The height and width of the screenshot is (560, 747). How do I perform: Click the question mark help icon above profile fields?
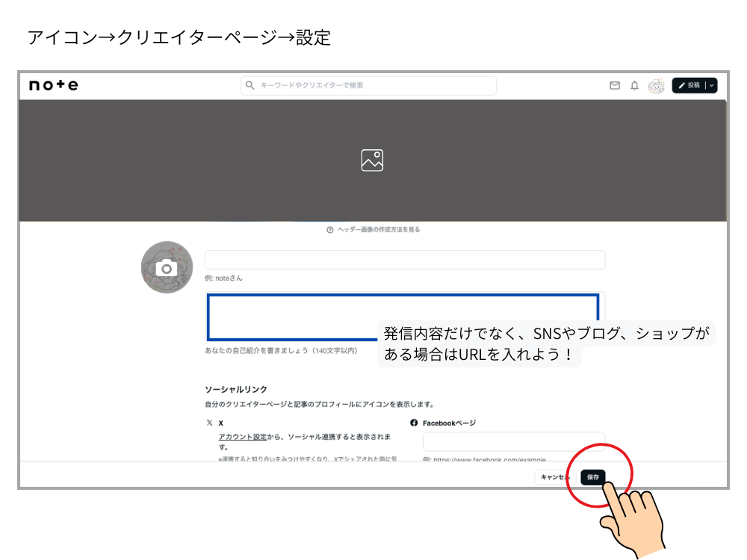[x=329, y=229]
